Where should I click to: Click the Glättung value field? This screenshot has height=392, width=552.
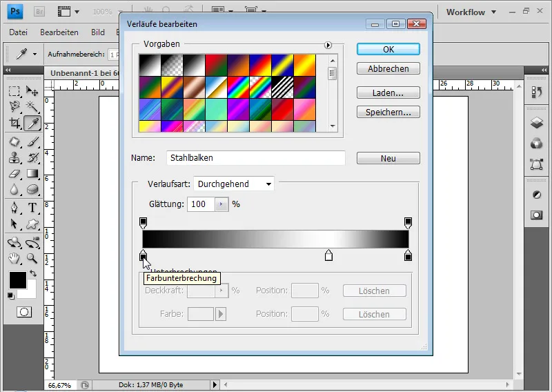pos(201,204)
